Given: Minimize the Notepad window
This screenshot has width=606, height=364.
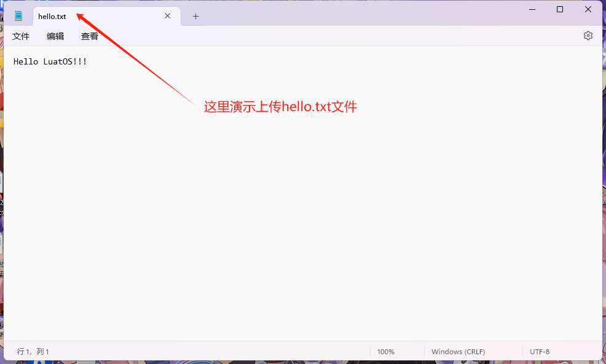Looking at the screenshot, I should [532, 9].
